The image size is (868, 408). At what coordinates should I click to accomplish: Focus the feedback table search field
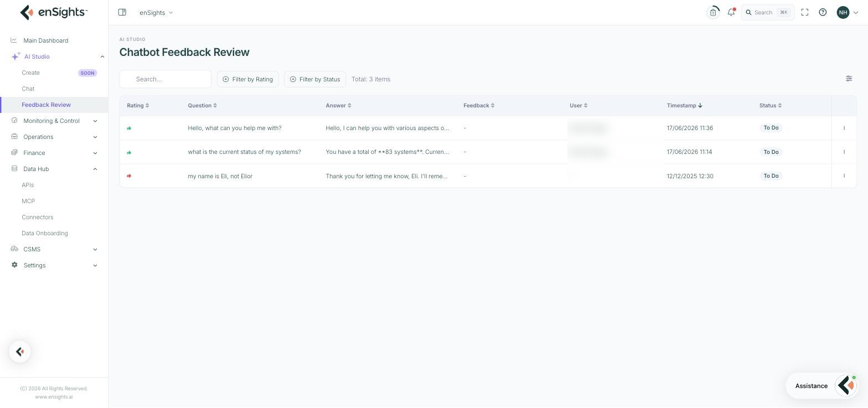[166, 79]
